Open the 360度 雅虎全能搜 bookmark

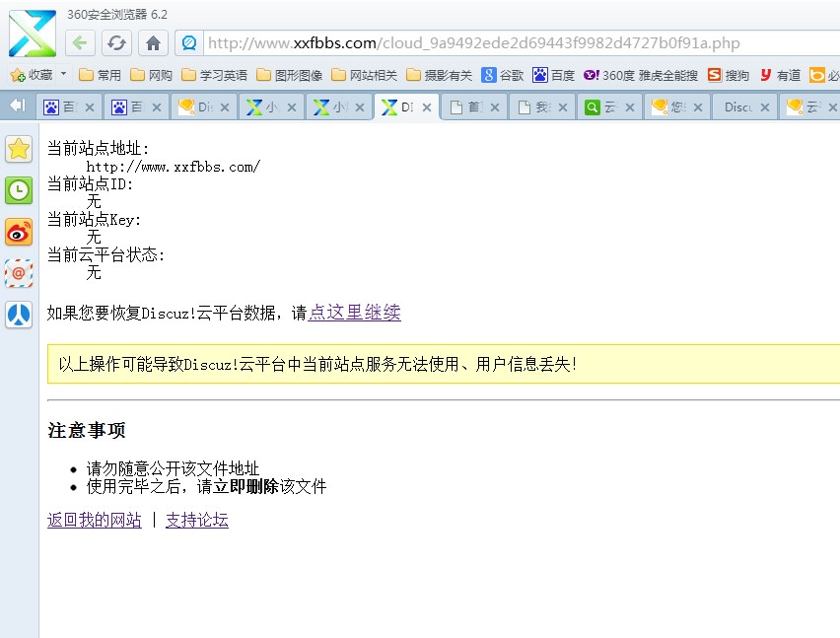coord(641,75)
